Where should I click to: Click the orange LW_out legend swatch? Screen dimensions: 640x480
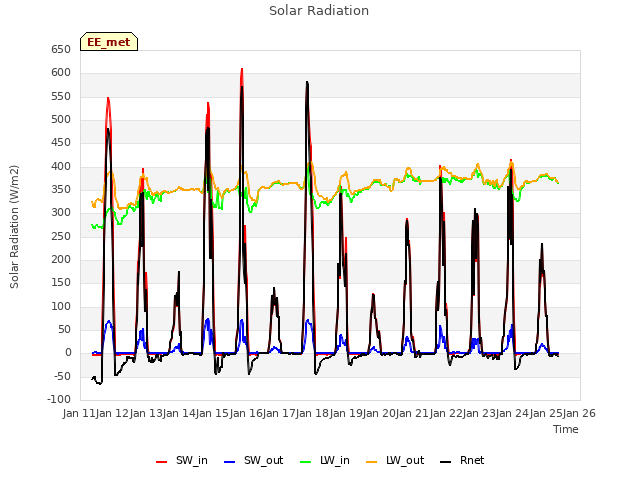click(x=371, y=462)
